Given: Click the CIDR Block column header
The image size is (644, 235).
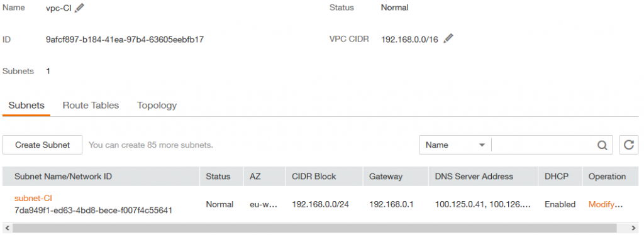Looking at the screenshot, I should [314, 177].
